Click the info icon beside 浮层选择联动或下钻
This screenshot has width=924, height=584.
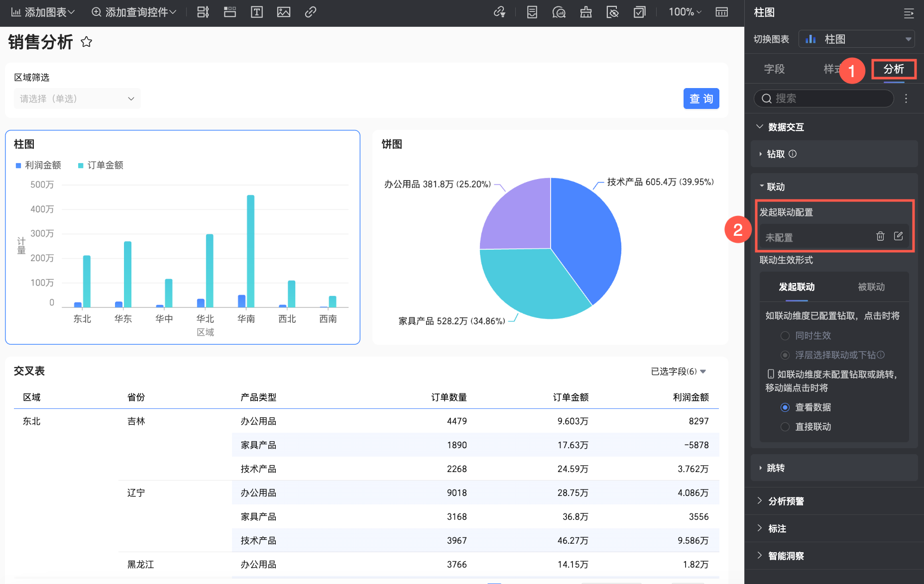(881, 355)
